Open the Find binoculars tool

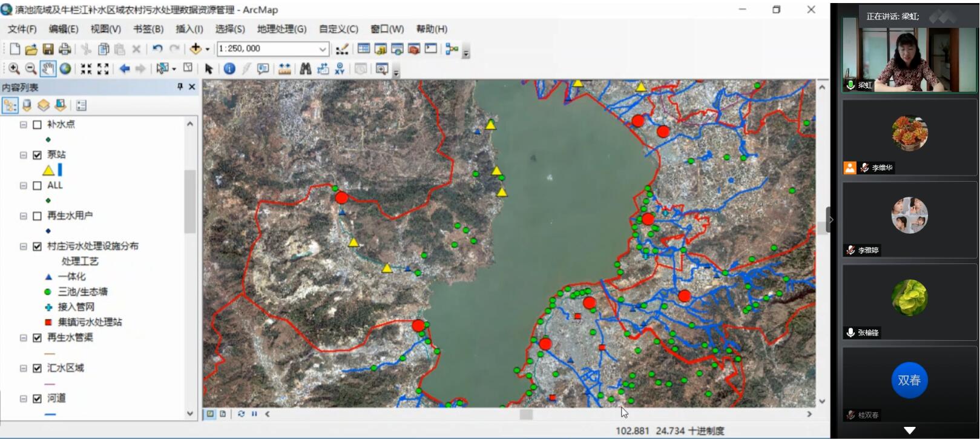(305, 69)
